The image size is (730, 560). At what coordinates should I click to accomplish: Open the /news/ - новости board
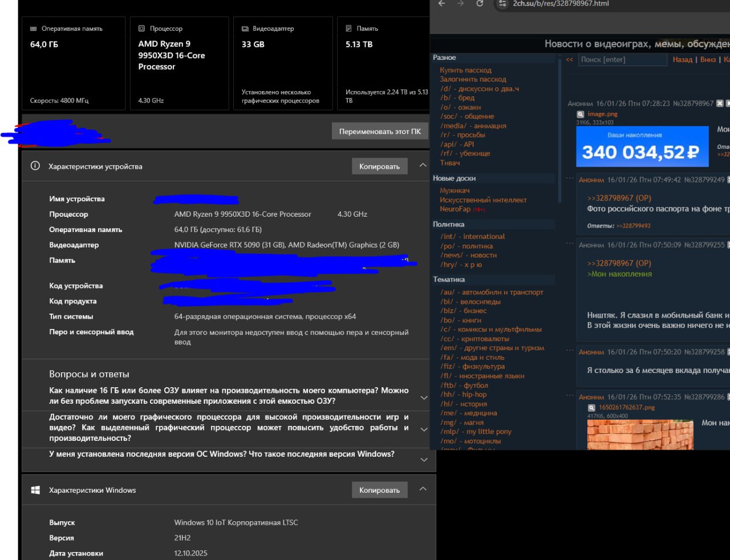click(468, 255)
